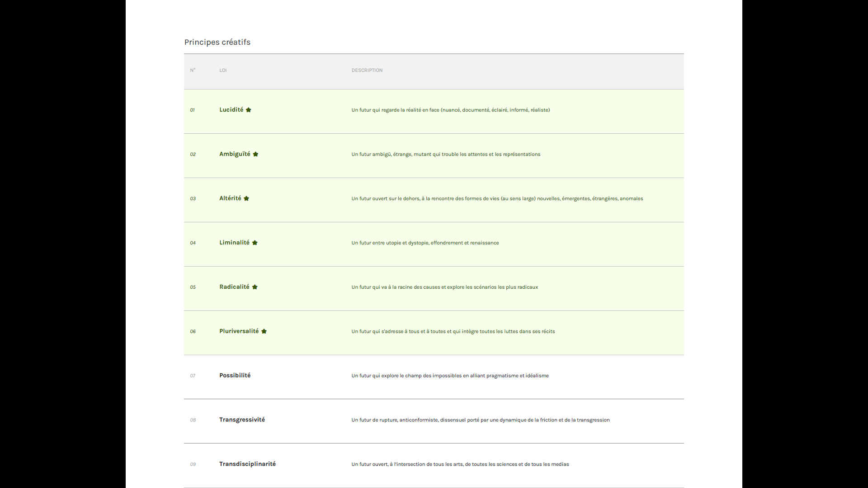Click the star icon beside Pluriversalité
Image resolution: width=868 pixels, height=488 pixels.
click(264, 331)
